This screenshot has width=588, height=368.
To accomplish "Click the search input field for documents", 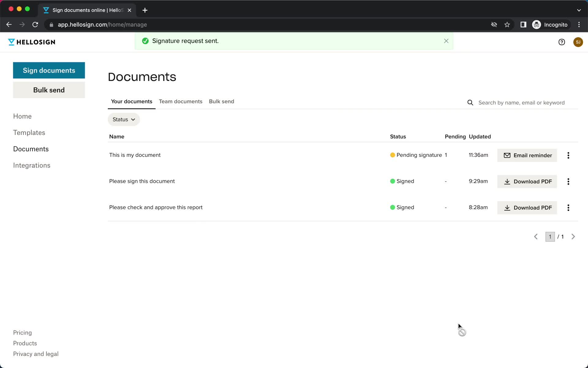I will tap(522, 102).
